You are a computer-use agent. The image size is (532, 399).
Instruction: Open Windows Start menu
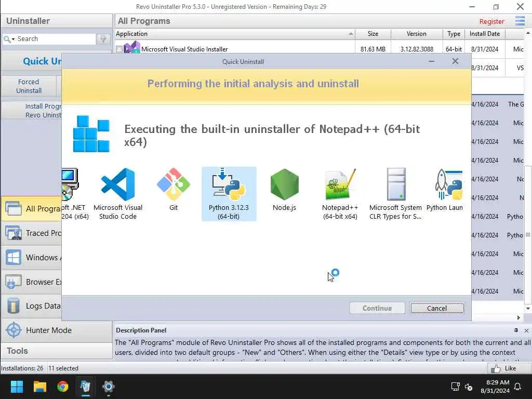coord(17,387)
